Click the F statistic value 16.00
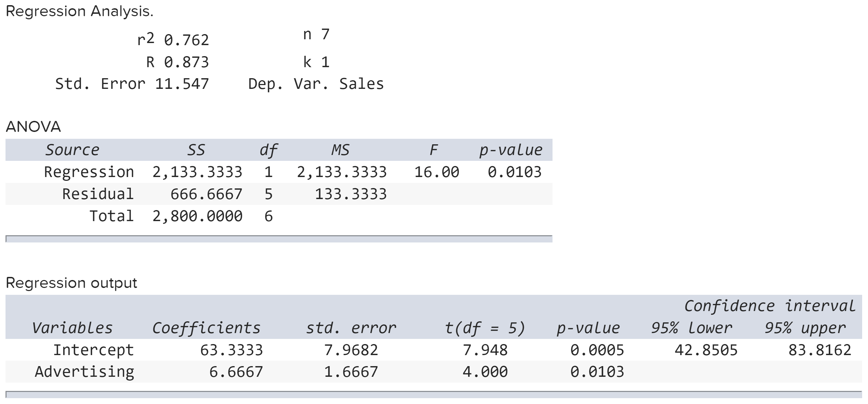The image size is (868, 404). [437, 172]
